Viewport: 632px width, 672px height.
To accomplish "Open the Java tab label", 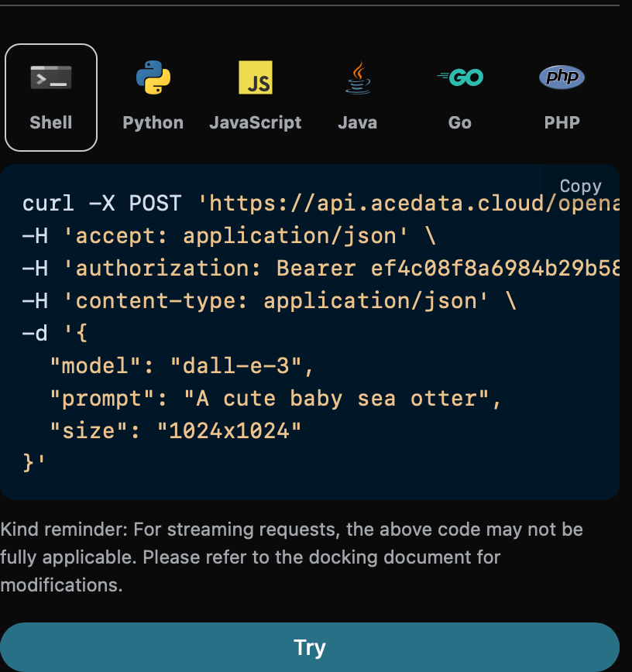I will click(x=358, y=122).
